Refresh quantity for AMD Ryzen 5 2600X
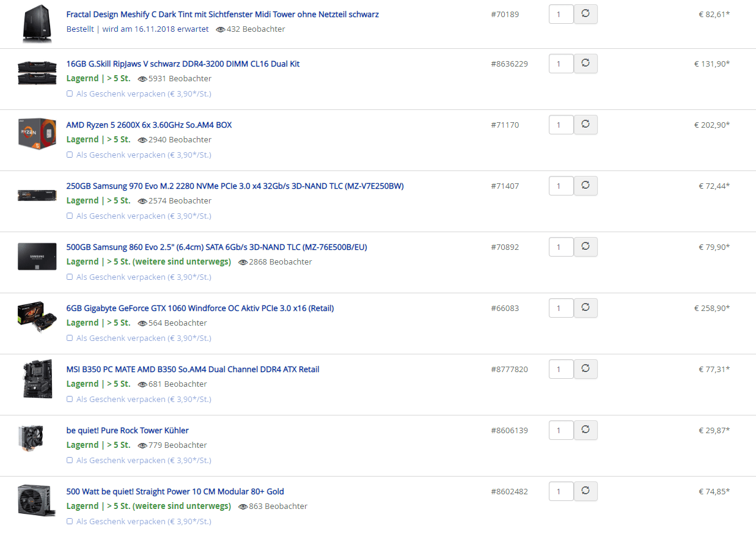756x534 pixels. point(585,125)
